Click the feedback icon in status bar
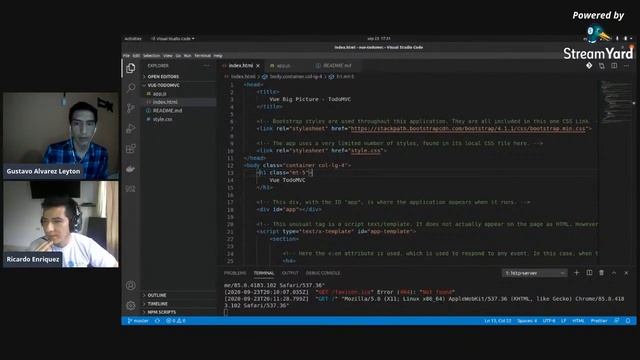 [x=617, y=321]
